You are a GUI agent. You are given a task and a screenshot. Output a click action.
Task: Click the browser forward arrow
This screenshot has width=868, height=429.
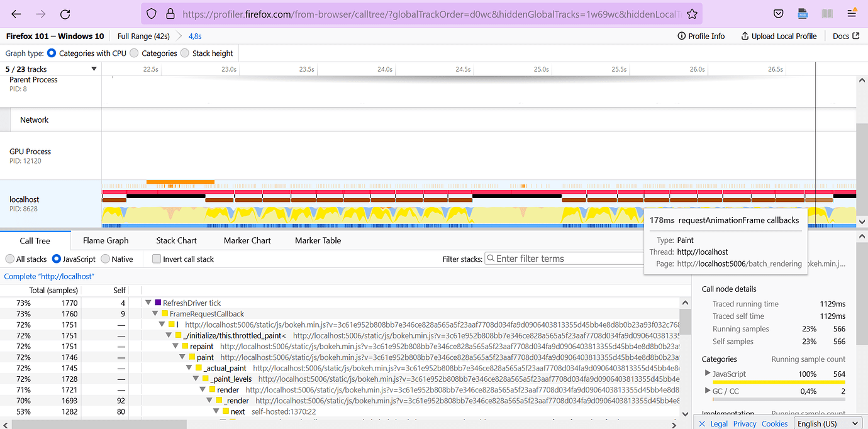pos(41,14)
